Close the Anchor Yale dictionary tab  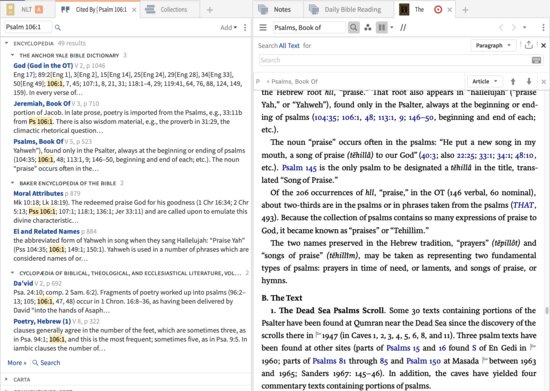(450, 10)
